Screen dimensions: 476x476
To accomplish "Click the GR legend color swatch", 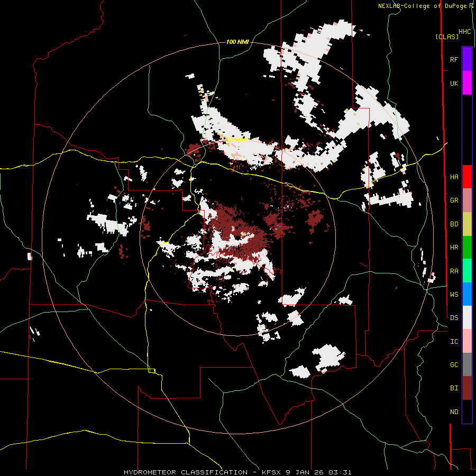I will pyautogui.click(x=467, y=200).
